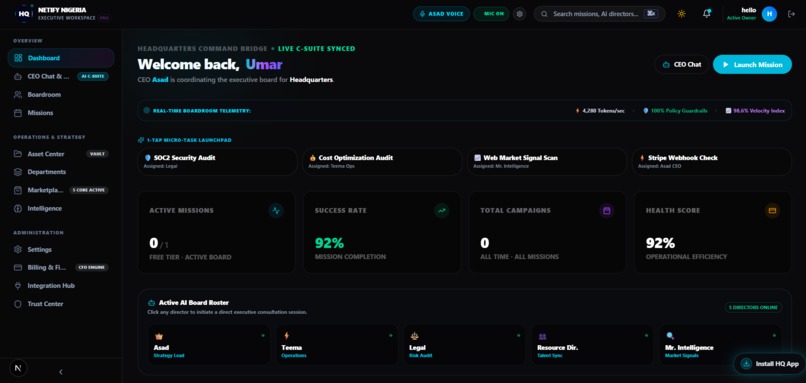The height and width of the screenshot is (383, 806).
Task: Open the Intelligence section
Action: pos(61,208)
